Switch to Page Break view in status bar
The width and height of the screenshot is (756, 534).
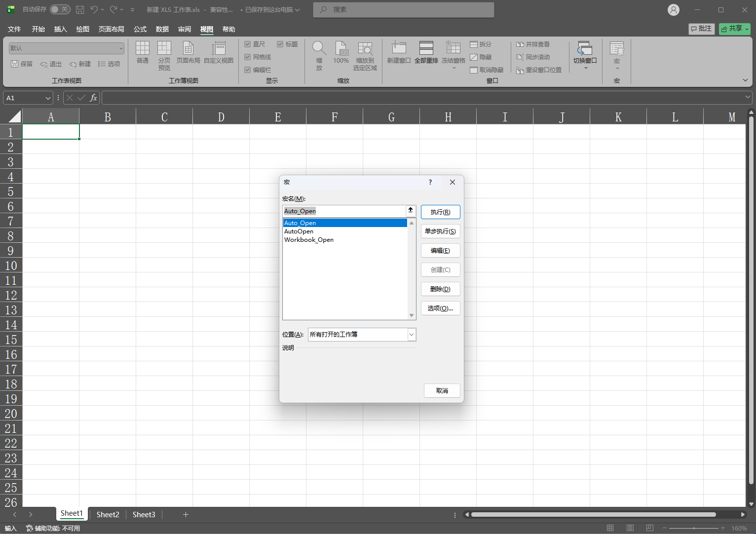point(650,528)
